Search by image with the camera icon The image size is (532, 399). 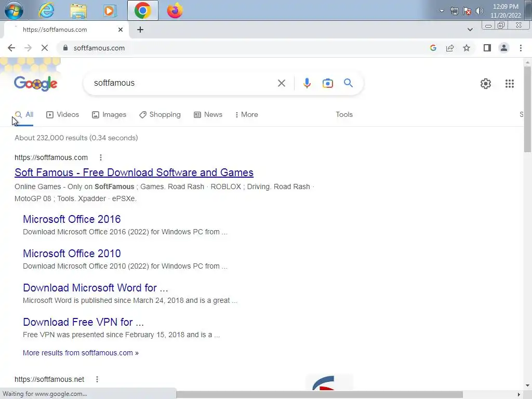tap(327, 83)
